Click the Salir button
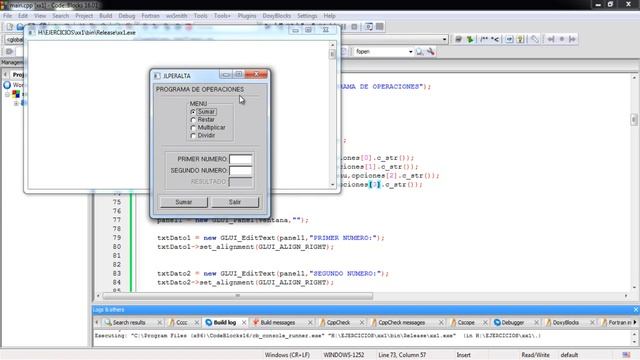The width and height of the screenshot is (640, 360). 235,202
